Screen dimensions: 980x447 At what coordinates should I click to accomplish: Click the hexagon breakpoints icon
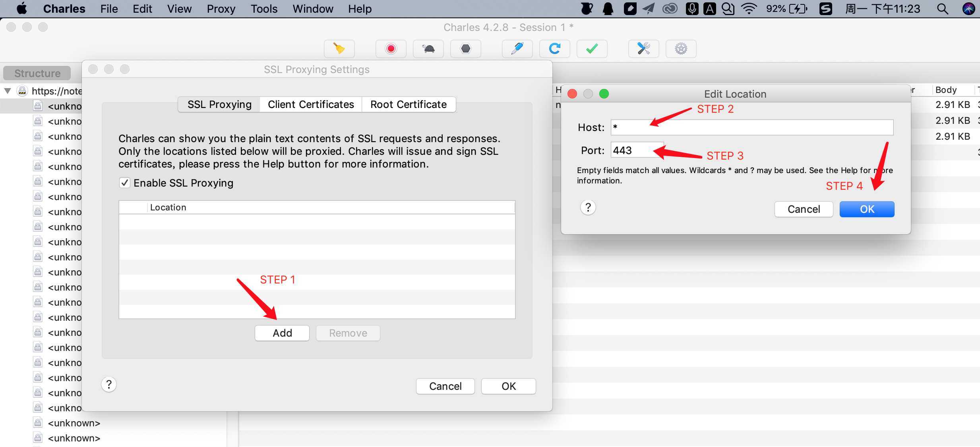[x=465, y=49]
